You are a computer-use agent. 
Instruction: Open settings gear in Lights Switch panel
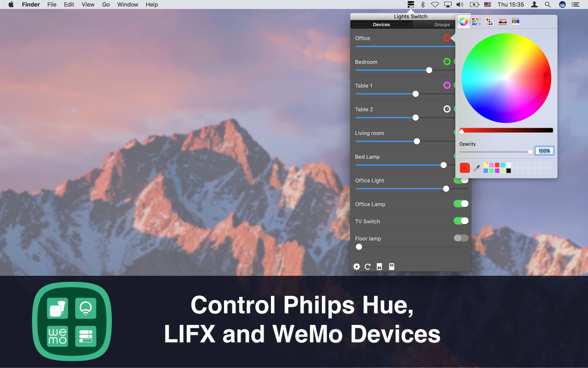tap(356, 267)
